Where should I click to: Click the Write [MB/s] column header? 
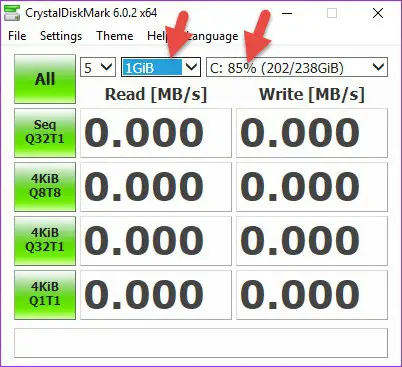[312, 94]
